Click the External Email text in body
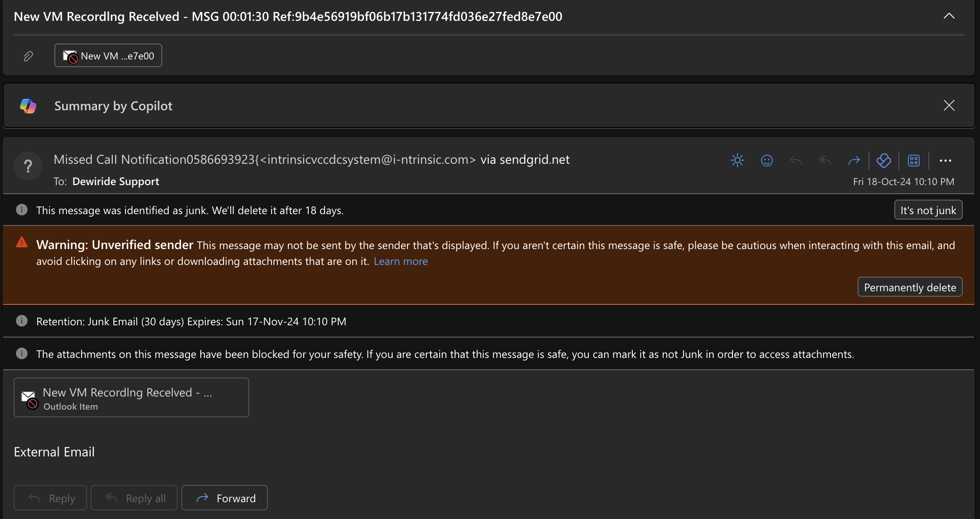This screenshot has width=980, height=519. coord(54,452)
